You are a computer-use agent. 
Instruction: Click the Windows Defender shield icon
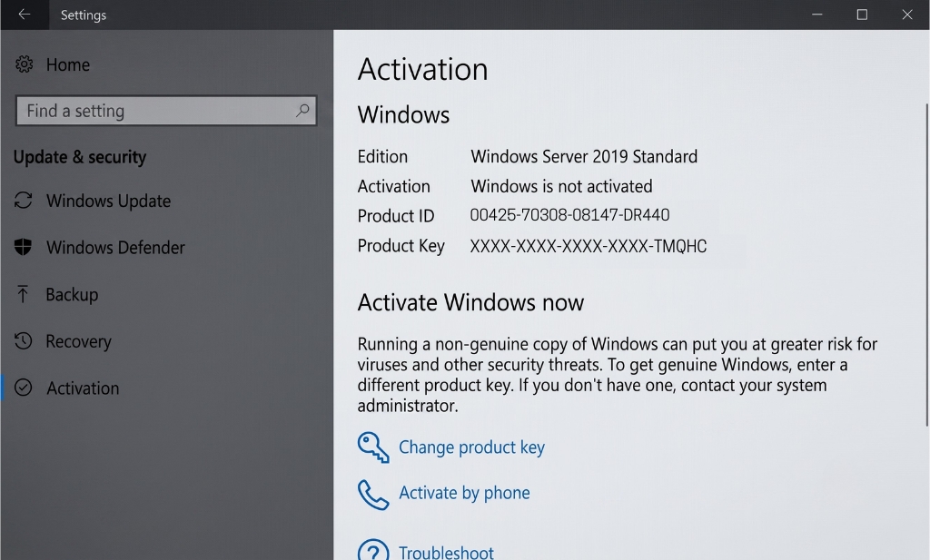(23, 247)
